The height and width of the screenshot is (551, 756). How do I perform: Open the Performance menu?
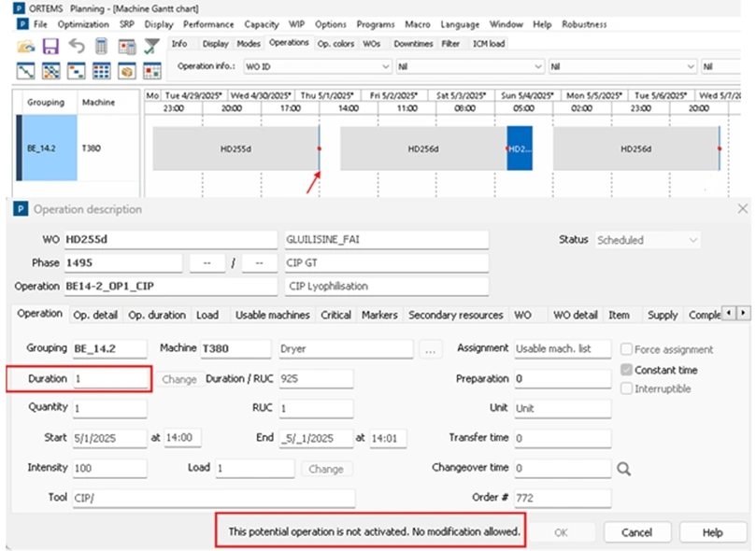point(208,24)
